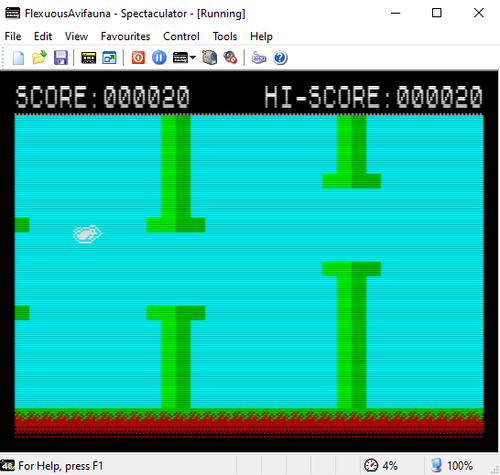This screenshot has height=475, width=500.
Task: Click the resize grip in status bar corner
Action: point(495,470)
